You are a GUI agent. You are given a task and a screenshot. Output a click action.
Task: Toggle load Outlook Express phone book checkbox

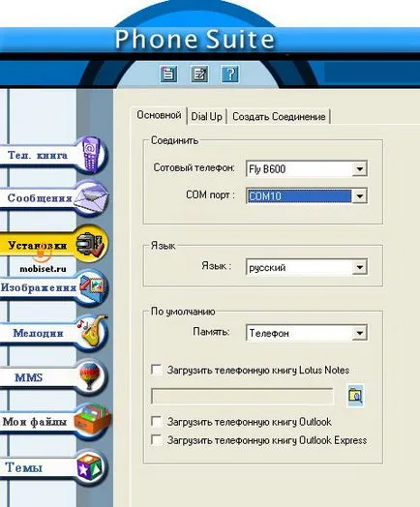pyautogui.click(x=157, y=440)
